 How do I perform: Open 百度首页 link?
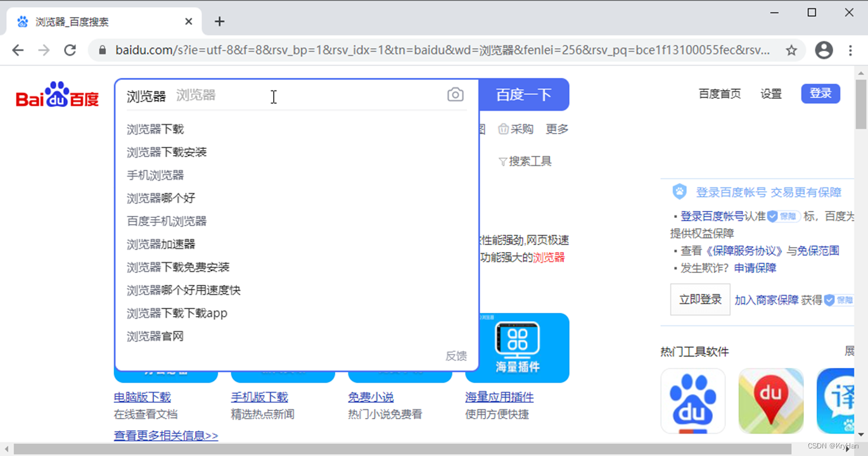pyautogui.click(x=720, y=94)
